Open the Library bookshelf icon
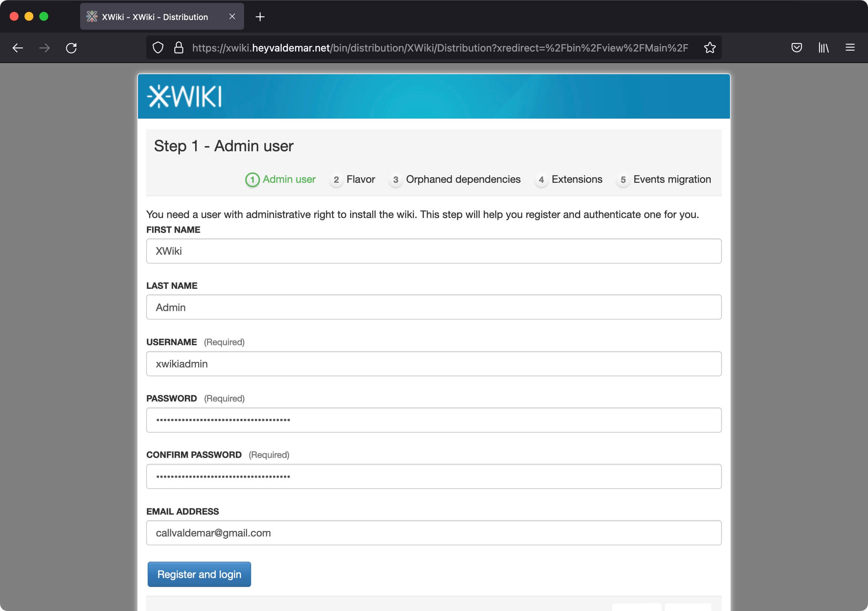 [823, 47]
